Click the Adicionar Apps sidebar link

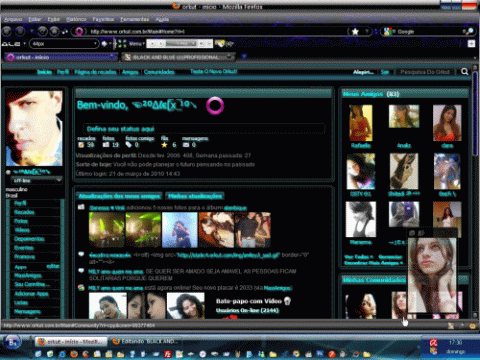31,294
